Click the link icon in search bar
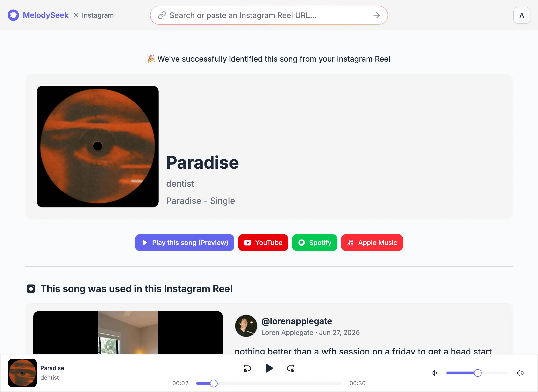 (162, 15)
